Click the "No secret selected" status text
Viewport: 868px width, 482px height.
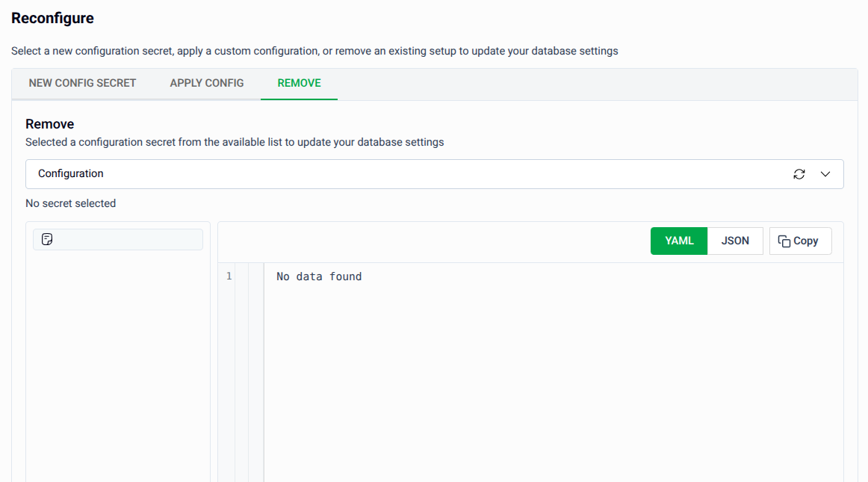tap(70, 203)
